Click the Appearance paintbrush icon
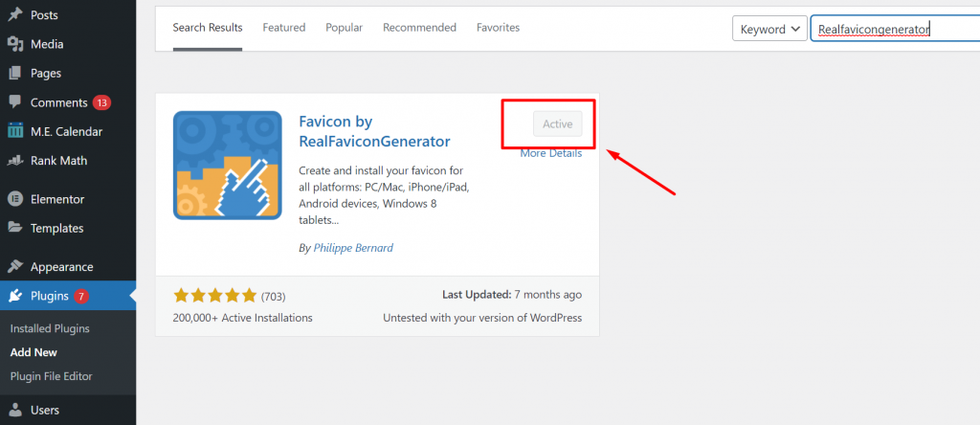Screen dimensions: 980x425 click(15, 267)
